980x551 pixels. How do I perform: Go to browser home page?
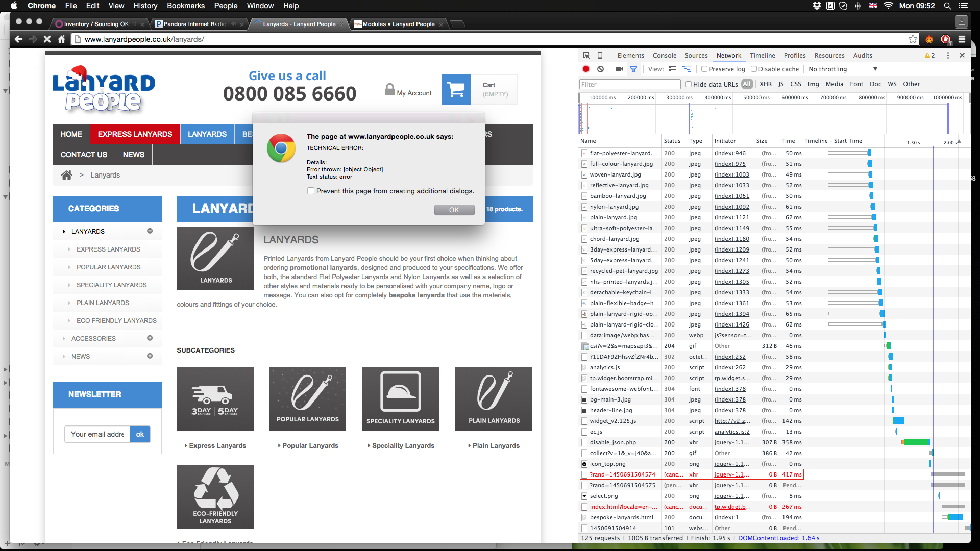(x=61, y=39)
